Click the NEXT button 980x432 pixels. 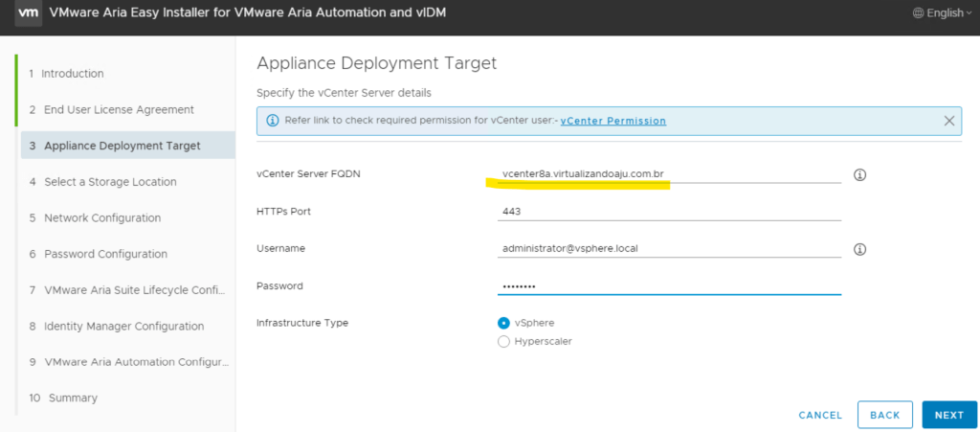(948, 415)
